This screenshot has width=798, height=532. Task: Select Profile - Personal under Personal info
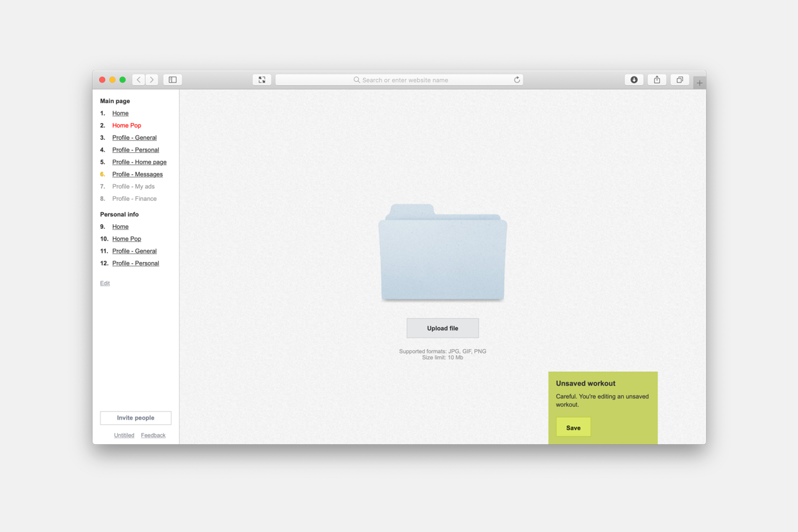(136, 263)
